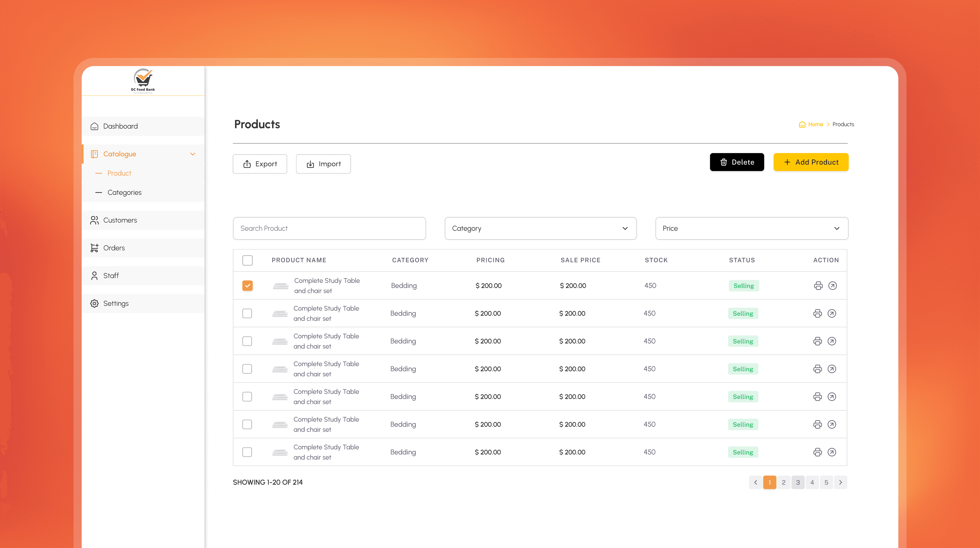This screenshot has height=548, width=980.
Task: Click the black Delete button
Action: 737,162
